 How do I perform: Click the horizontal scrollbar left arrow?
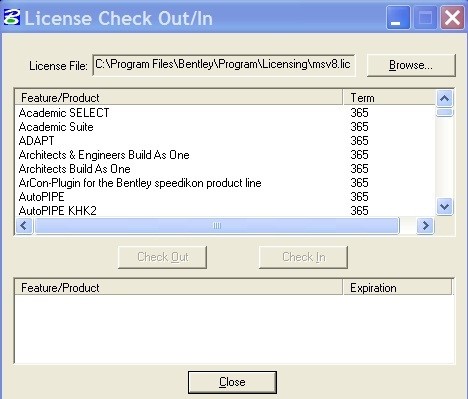point(24,226)
